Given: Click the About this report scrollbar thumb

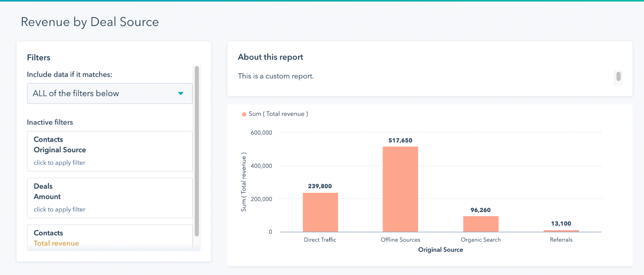Looking at the screenshot, I should [x=618, y=76].
